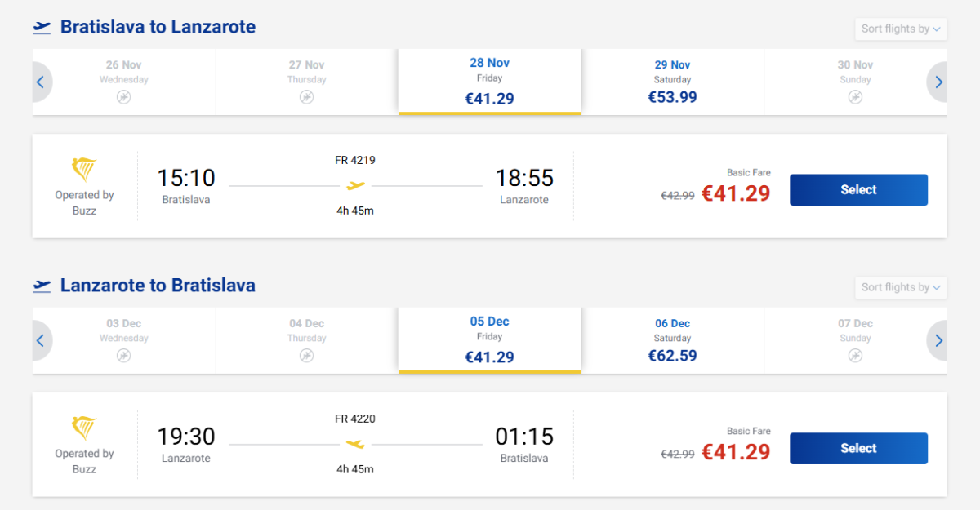This screenshot has width=980, height=510.
Task: Select the 19:30 Lanzarote to Bratislava flight
Action: (858, 448)
